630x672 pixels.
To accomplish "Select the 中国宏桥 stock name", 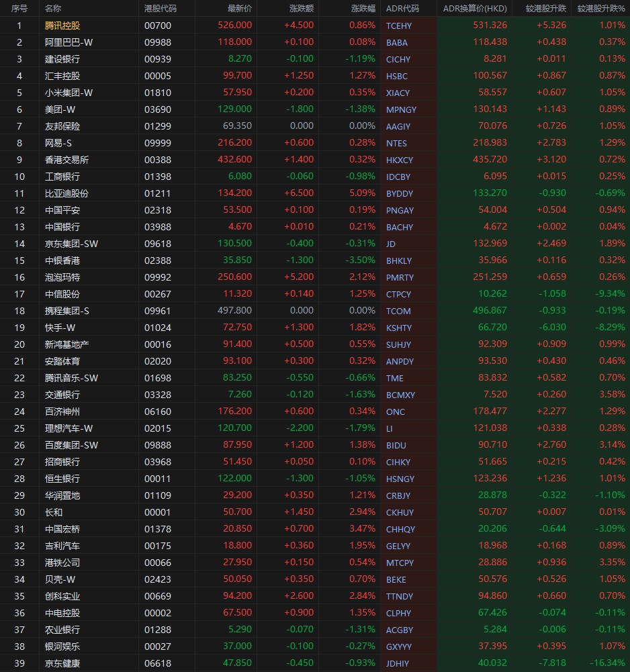I will click(62, 529).
